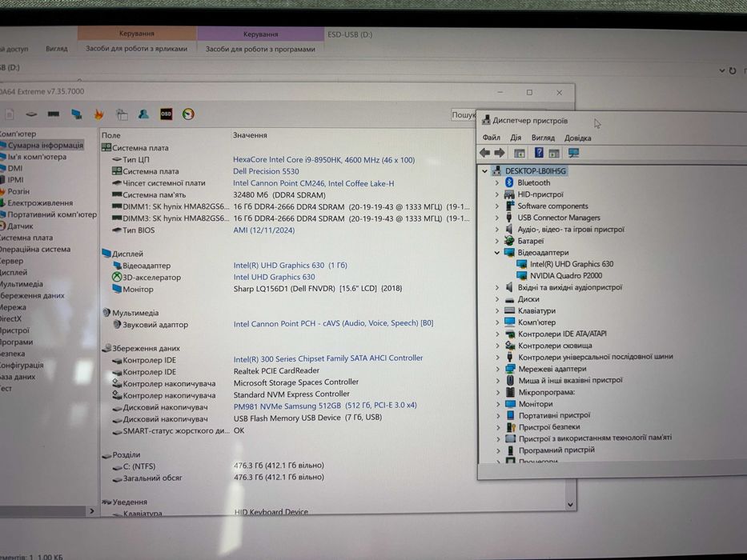The image size is (747, 560).
Task: Open HexaCore Intel Core i9-8950HK link
Action: [323, 160]
